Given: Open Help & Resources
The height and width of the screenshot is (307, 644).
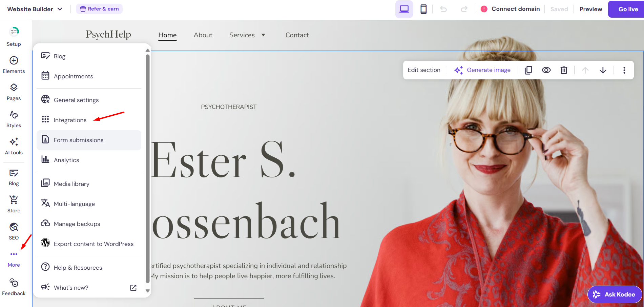Looking at the screenshot, I should click(x=89, y=268).
